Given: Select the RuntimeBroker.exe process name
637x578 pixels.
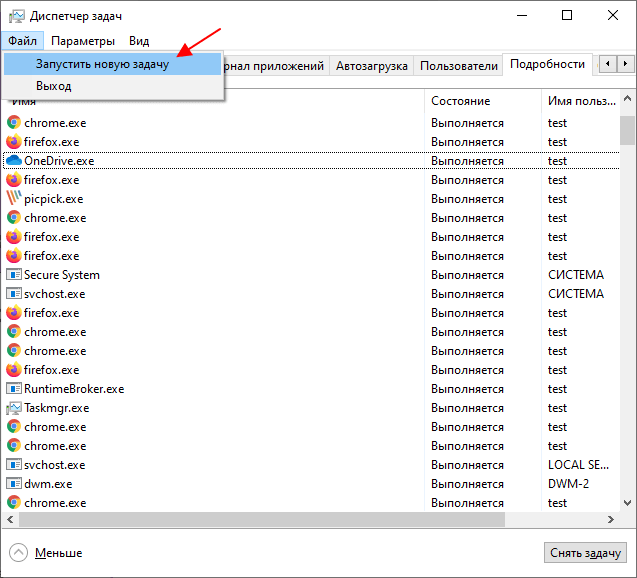Looking at the screenshot, I should click(74, 389).
